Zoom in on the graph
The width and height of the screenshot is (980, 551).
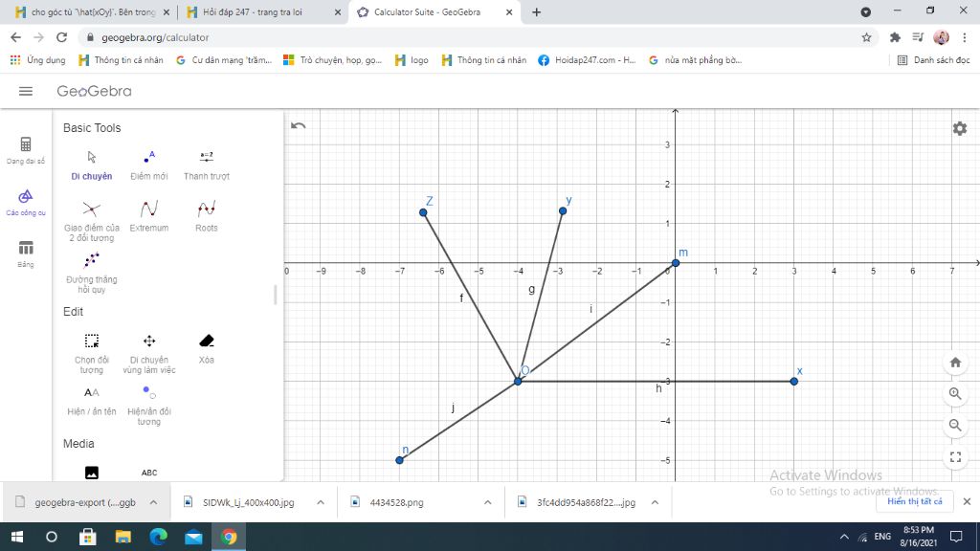click(x=955, y=393)
